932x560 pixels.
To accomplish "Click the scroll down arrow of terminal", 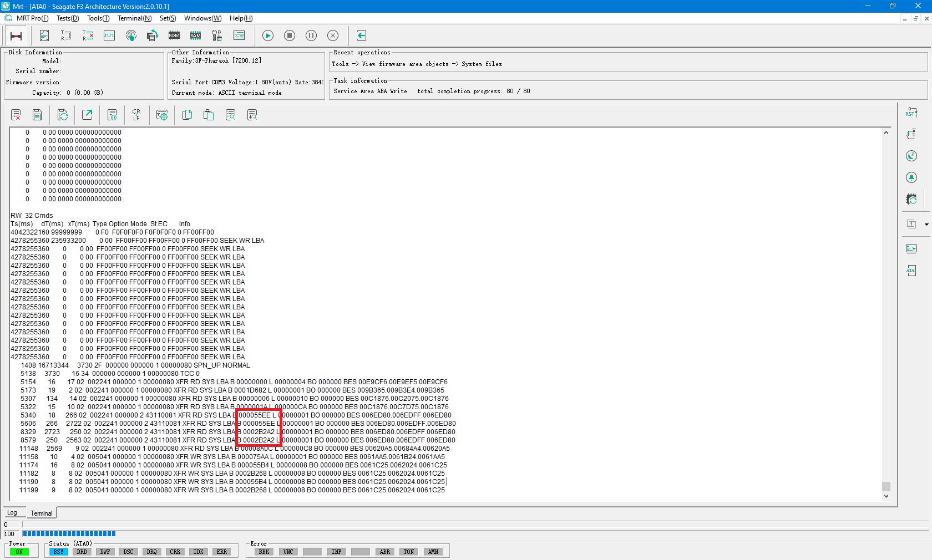I will 886,496.
